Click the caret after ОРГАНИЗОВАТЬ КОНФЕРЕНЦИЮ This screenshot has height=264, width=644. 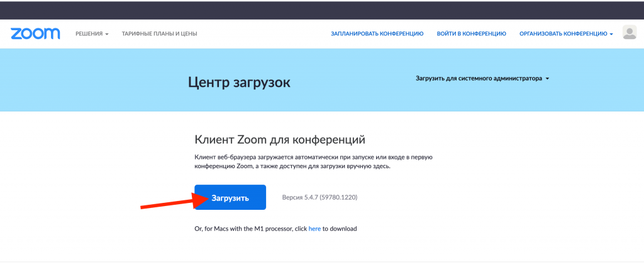(611, 34)
